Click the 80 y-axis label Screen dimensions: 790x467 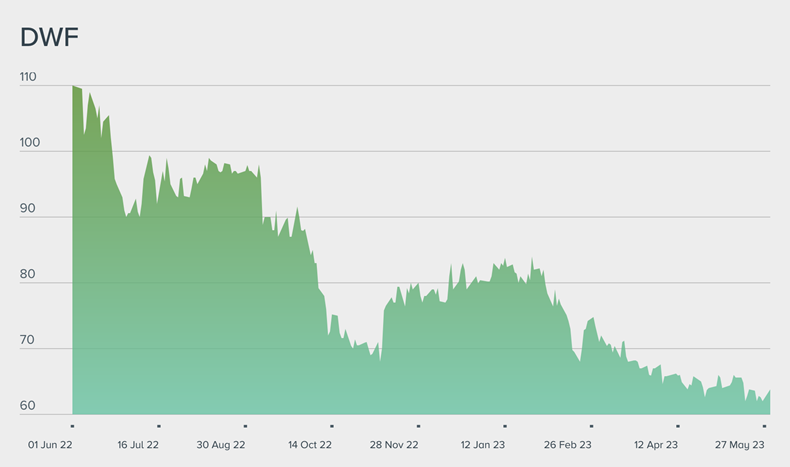pos(27,275)
